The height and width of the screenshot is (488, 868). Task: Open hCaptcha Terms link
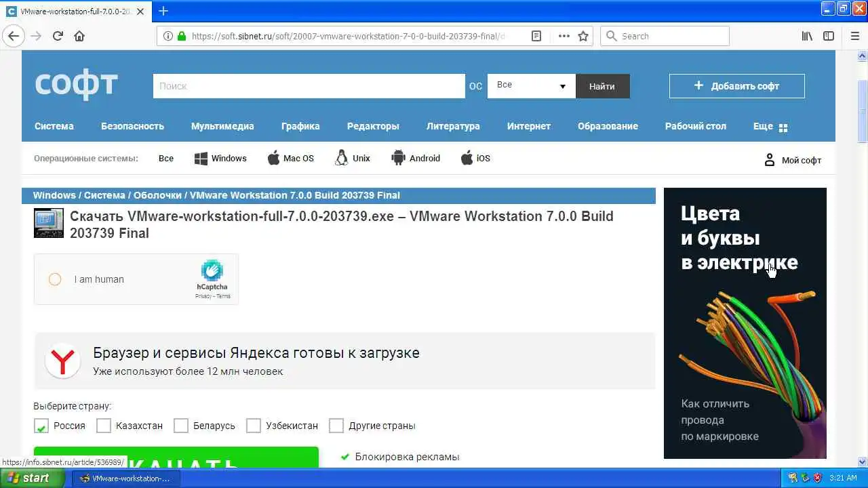[224, 296]
